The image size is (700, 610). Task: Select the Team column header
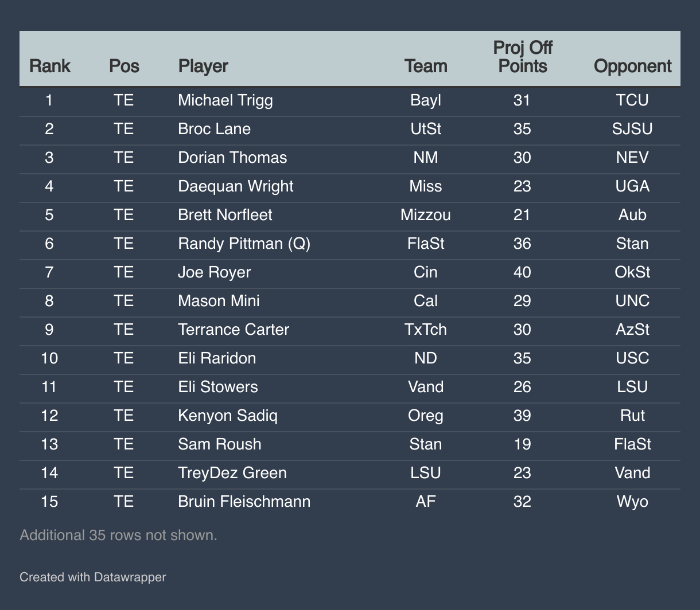426,66
